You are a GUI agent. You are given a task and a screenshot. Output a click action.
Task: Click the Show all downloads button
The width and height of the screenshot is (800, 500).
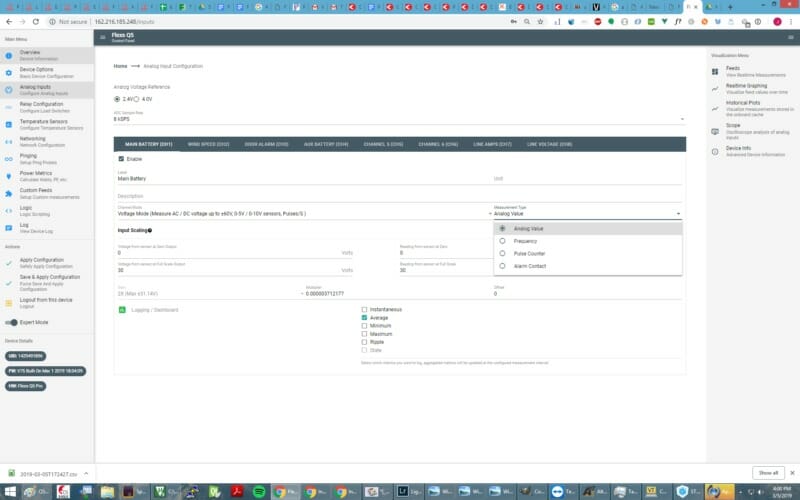coord(766,472)
